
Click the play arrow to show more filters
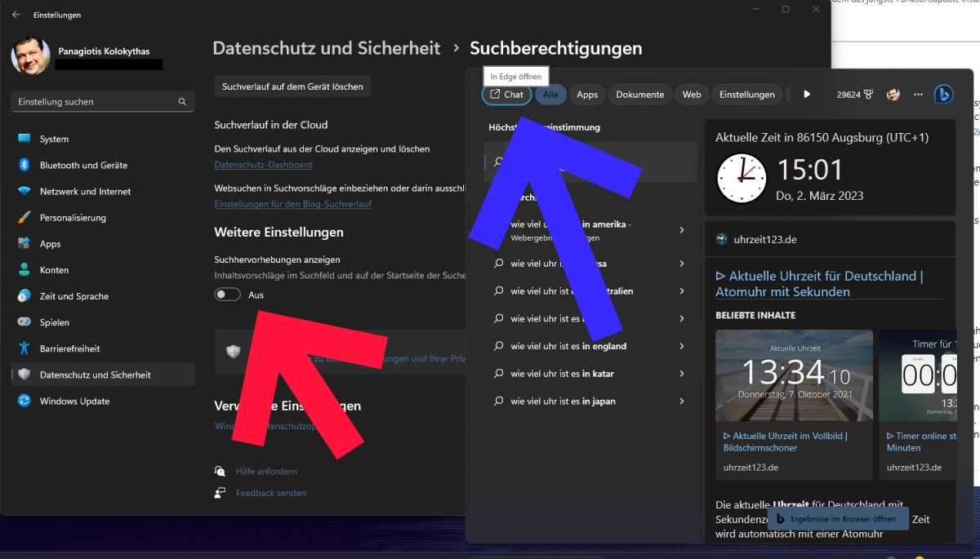point(807,95)
